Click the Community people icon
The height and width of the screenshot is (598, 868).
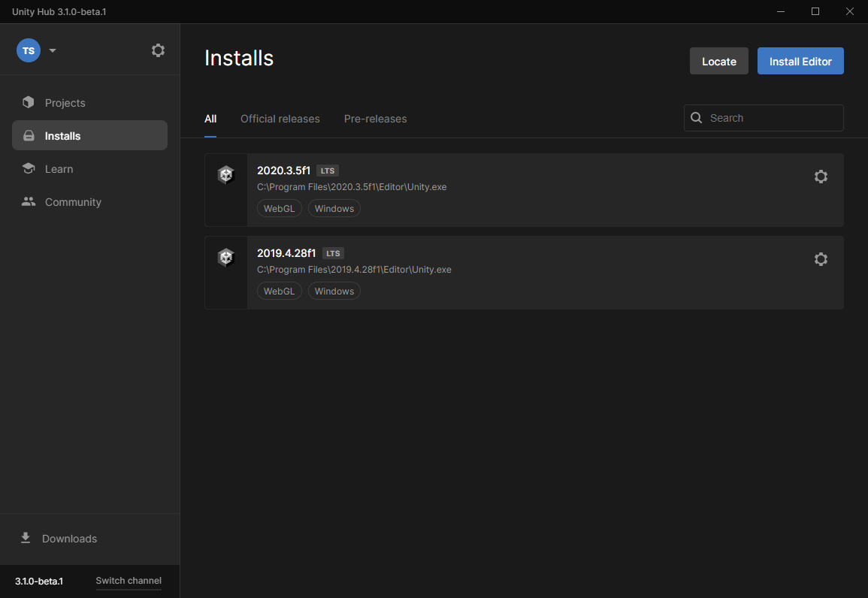(x=29, y=201)
